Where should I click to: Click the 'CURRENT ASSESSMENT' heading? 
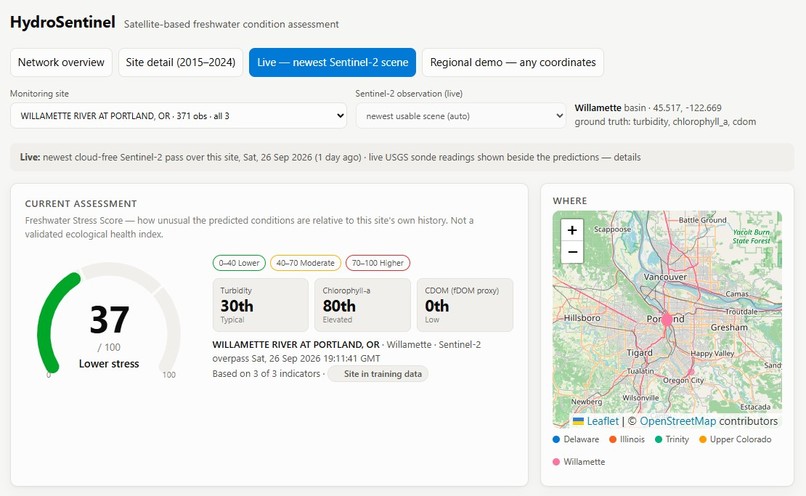coord(81,204)
